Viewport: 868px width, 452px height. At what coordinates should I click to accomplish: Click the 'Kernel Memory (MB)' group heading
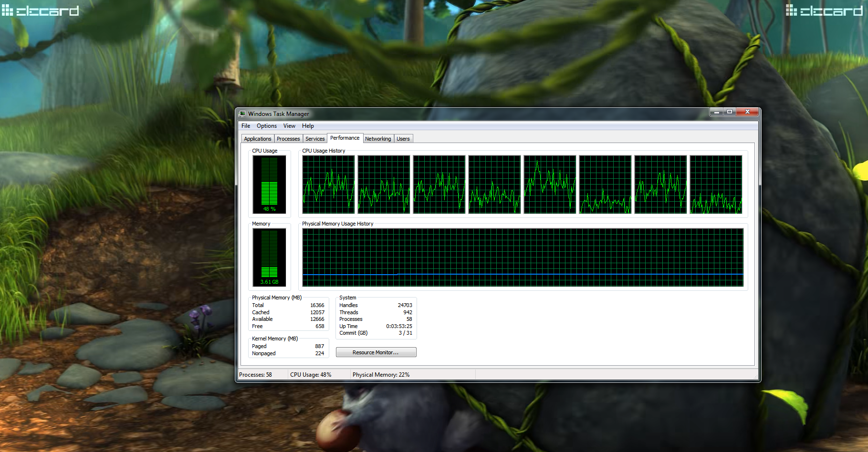[275, 339]
